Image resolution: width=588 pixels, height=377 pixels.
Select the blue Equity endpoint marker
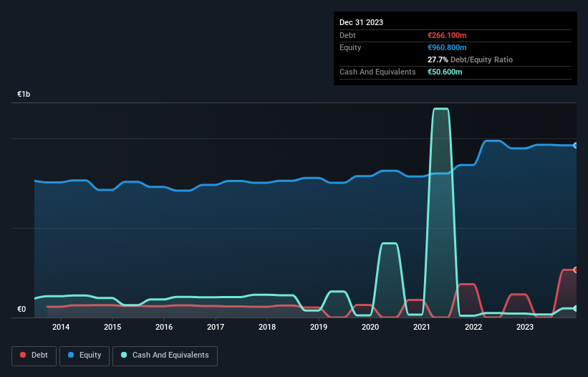pyautogui.click(x=576, y=145)
